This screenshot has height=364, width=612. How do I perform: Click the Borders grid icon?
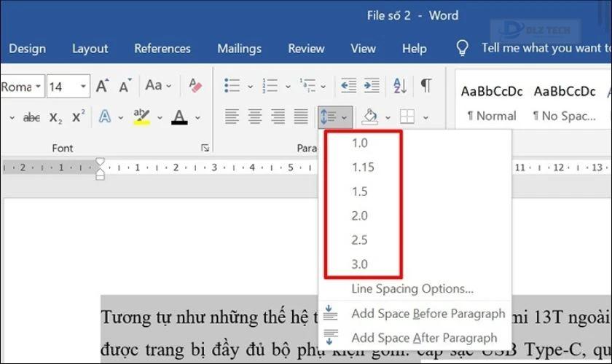click(x=407, y=116)
